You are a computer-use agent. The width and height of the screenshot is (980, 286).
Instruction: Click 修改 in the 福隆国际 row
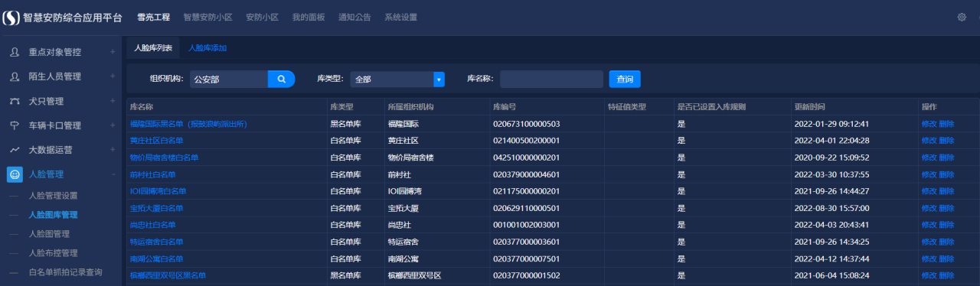click(929, 124)
